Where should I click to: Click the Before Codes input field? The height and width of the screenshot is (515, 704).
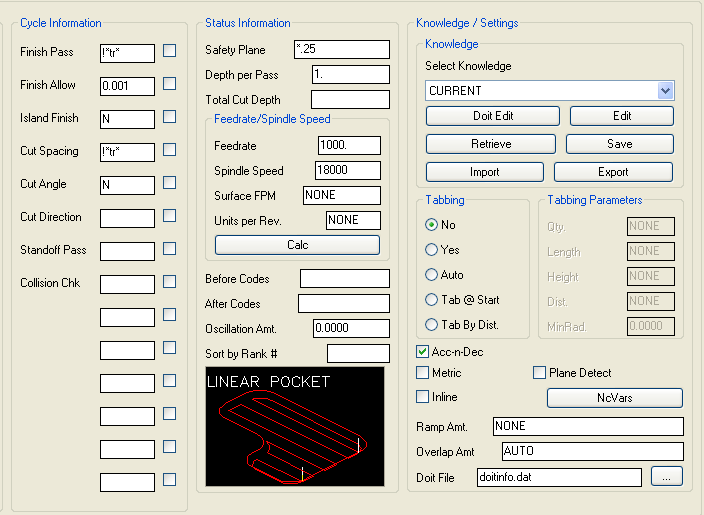(345, 278)
